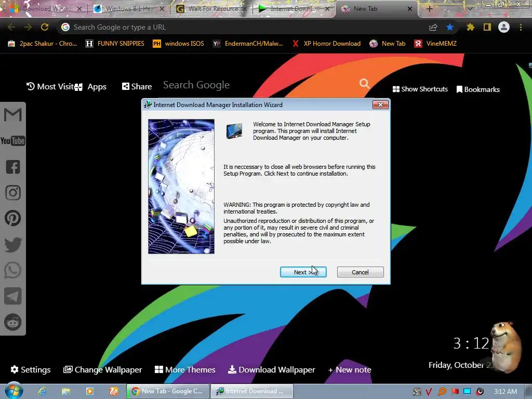Open windows ISOS bookmark
The width and height of the screenshot is (532, 399).
click(179, 44)
